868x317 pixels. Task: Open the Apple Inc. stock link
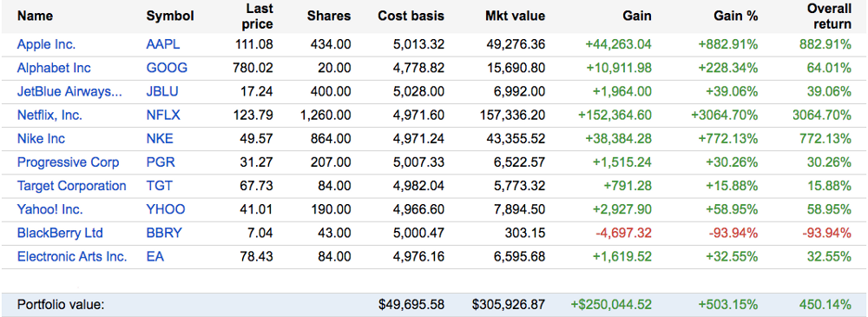[x=47, y=44]
